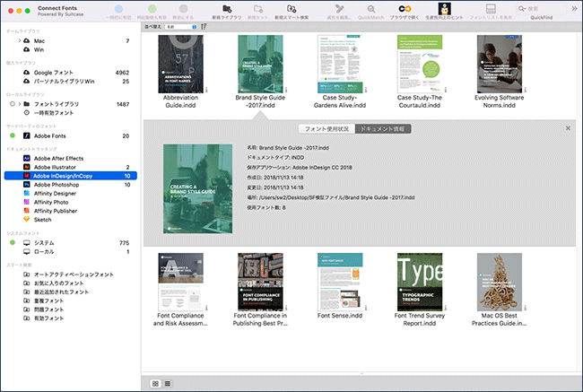Click the Adobe Fonts sidebar icon
The height and width of the screenshot is (392, 583).
point(26,135)
